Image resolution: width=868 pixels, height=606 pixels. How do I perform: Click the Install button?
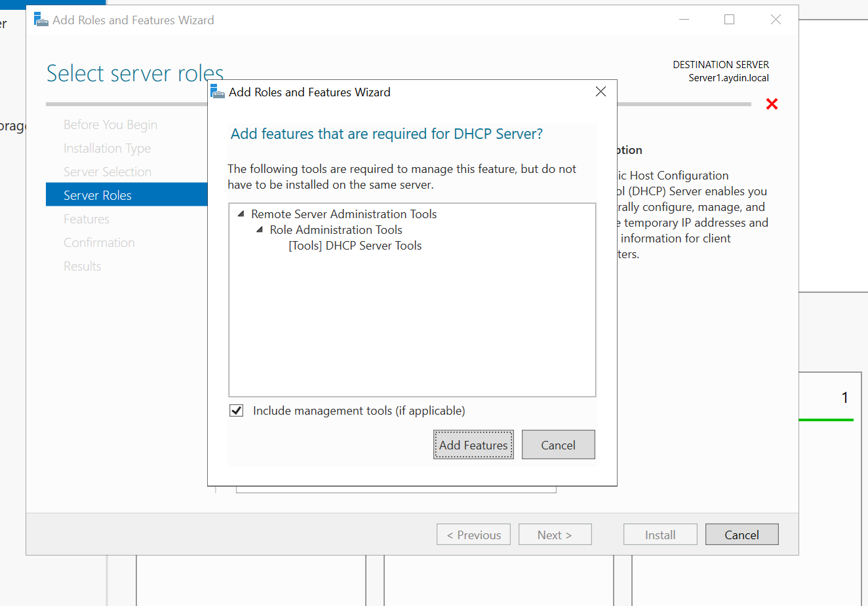660,535
